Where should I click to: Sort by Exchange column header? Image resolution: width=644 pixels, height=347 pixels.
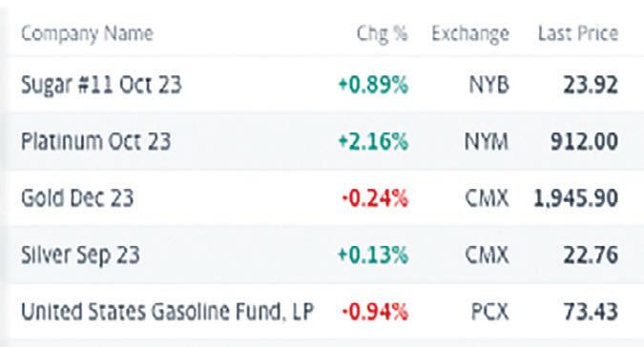click(470, 33)
